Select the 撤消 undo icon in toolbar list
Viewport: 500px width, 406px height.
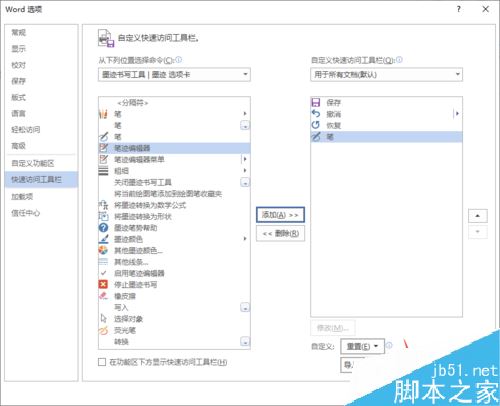316,114
